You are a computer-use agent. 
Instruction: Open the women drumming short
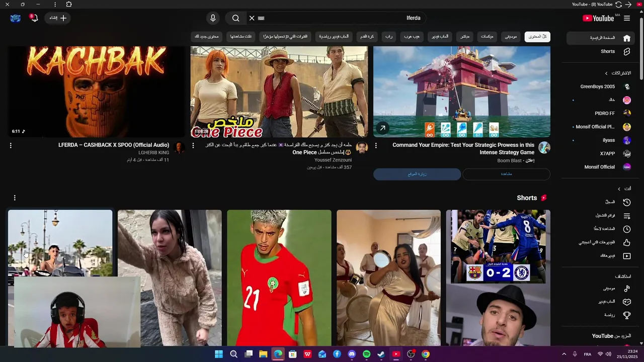(388, 278)
